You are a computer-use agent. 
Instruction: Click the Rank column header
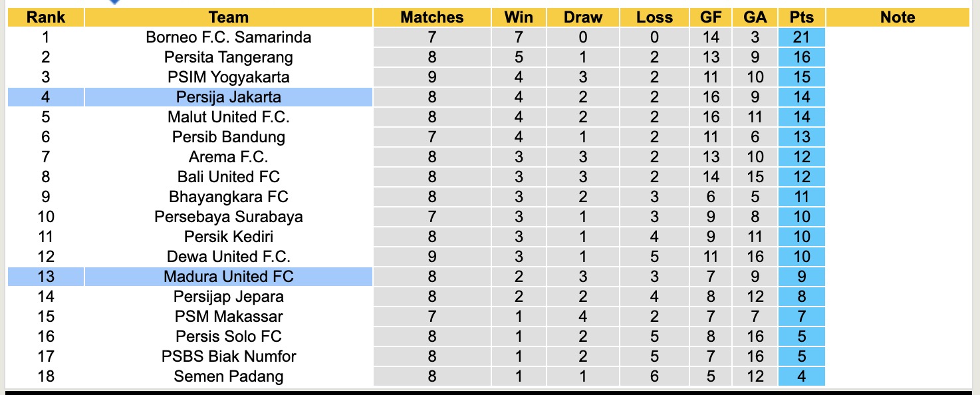point(45,17)
